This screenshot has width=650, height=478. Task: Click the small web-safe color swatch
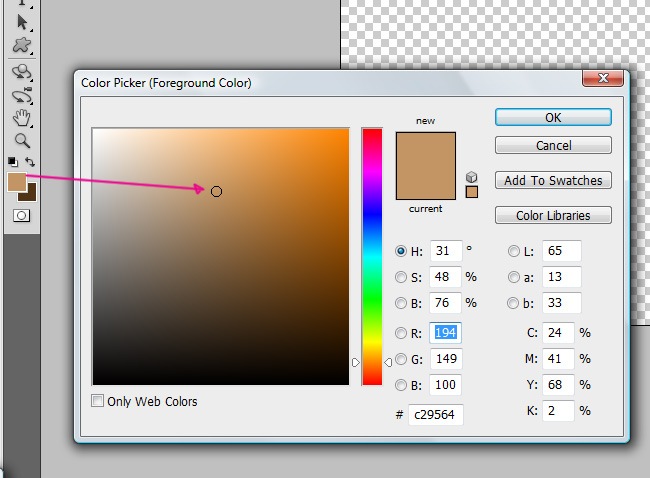(x=472, y=192)
